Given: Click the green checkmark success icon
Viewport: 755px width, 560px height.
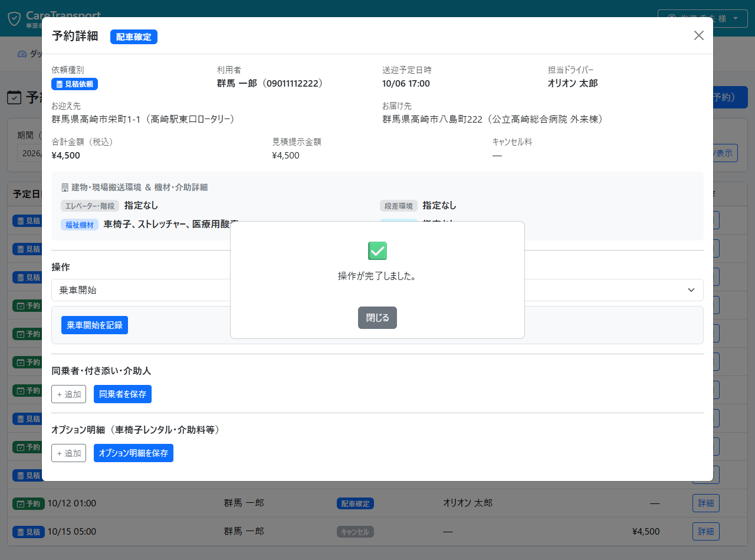Looking at the screenshot, I should click(x=377, y=251).
